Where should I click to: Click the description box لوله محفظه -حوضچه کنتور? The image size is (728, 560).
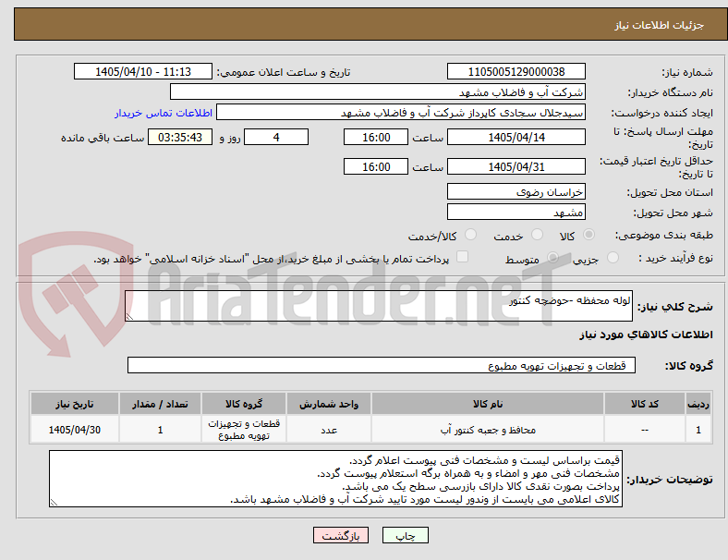coord(379,306)
